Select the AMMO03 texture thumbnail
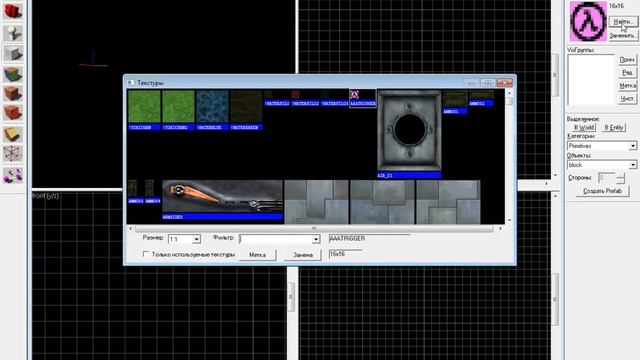This screenshot has height=360, width=640. (x=132, y=192)
